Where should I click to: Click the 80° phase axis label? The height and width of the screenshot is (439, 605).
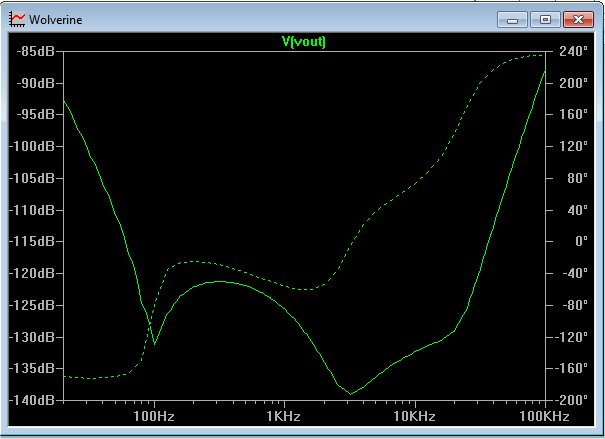tap(578, 178)
